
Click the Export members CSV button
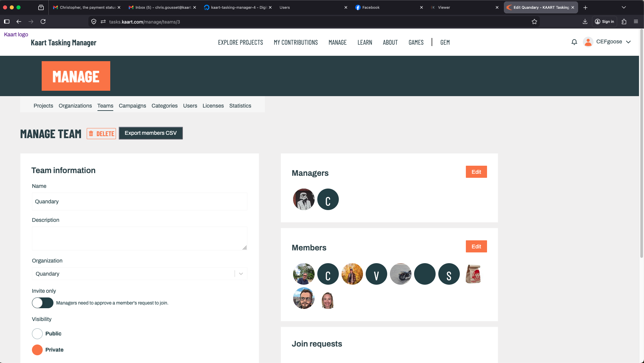click(x=151, y=133)
